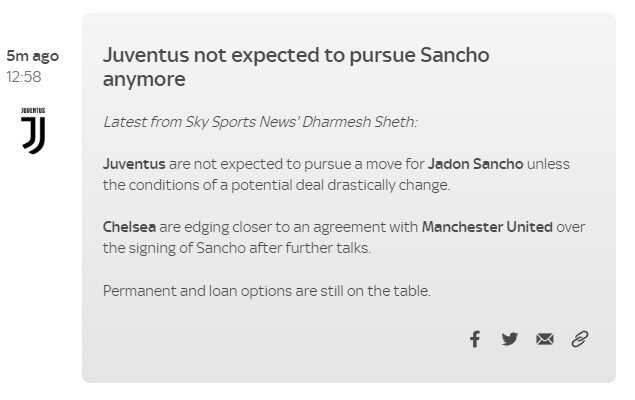This screenshot has width=635, height=400.
Task: Click the '5m ago' timestamp
Action: (32, 56)
